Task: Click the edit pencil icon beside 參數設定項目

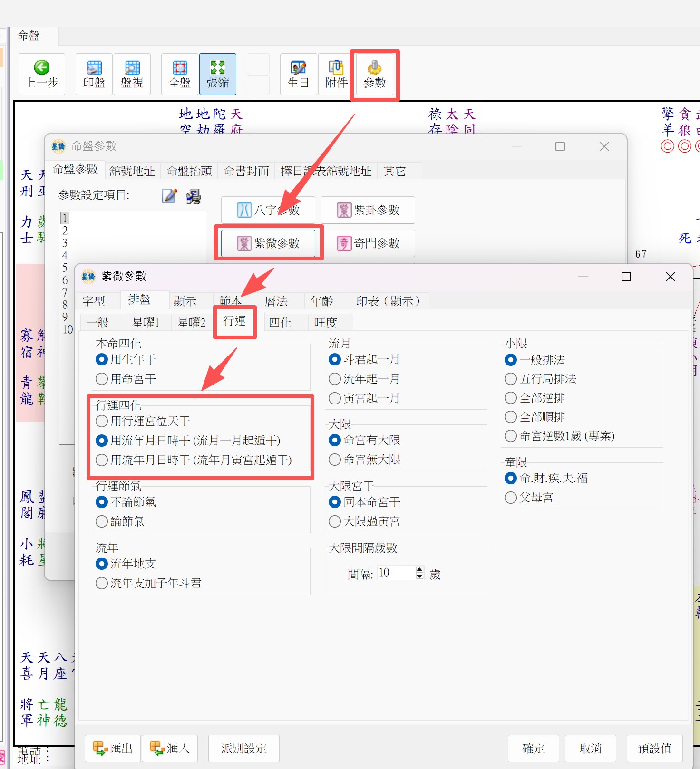Action: click(169, 196)
